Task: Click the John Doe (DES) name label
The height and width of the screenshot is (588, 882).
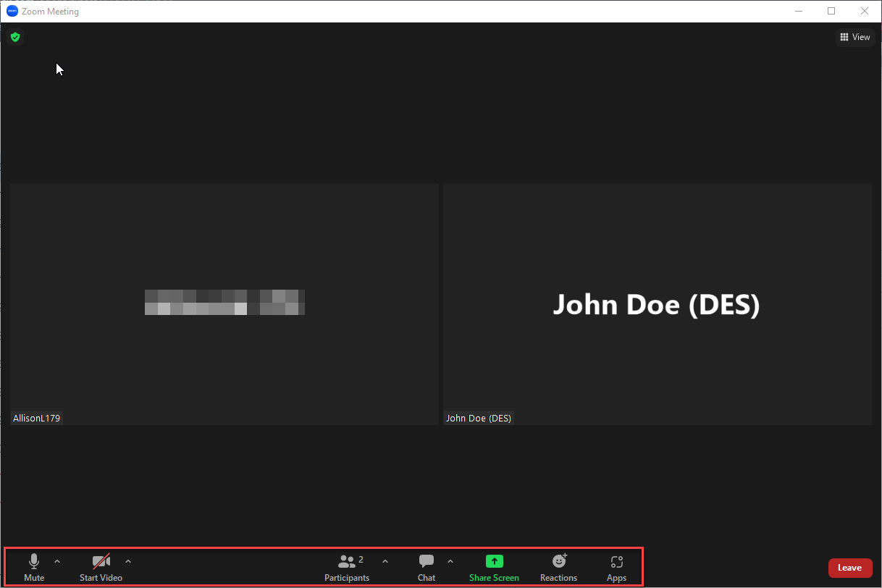Action: coord(479,419)
